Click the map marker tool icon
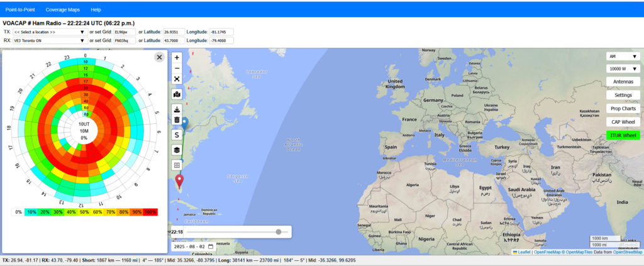The width and height of the screenshot is (644, 266). [x=177, y=94]
